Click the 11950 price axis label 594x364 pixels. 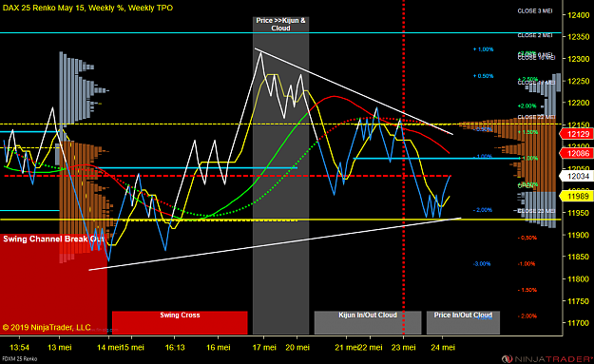coord(579,213)
